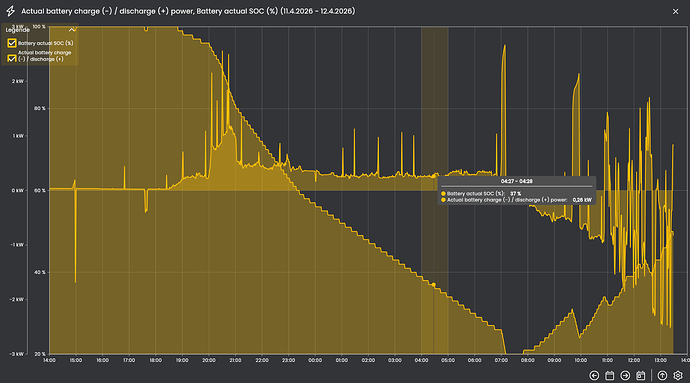
Task: Open chart settings gear icon
Action: (678, 375)
